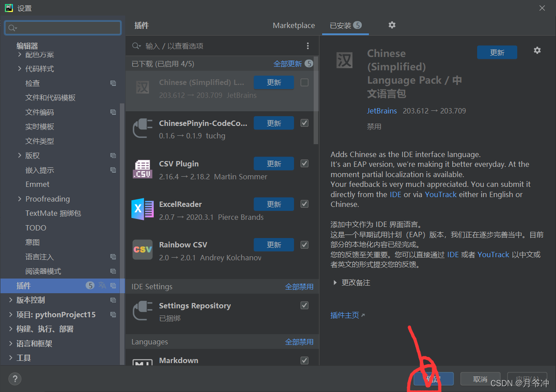556x392 pixels.
Task: Toggle the CSV Plugin checkbox
Action: coord(304,163)
